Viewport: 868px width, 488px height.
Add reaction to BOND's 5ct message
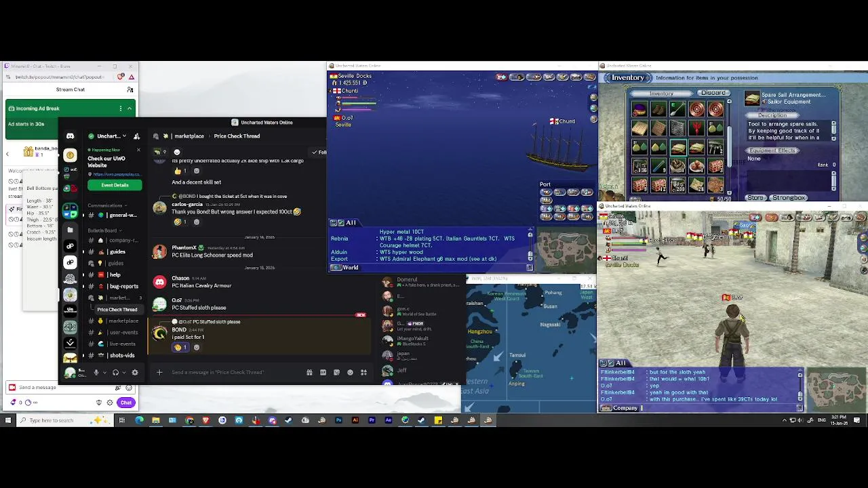(197, 348)
